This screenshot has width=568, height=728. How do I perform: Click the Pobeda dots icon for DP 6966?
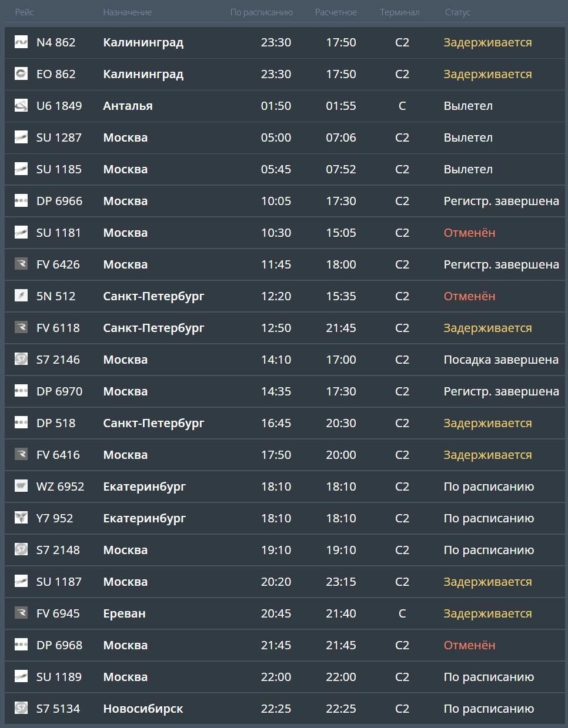tap(21, 201)
